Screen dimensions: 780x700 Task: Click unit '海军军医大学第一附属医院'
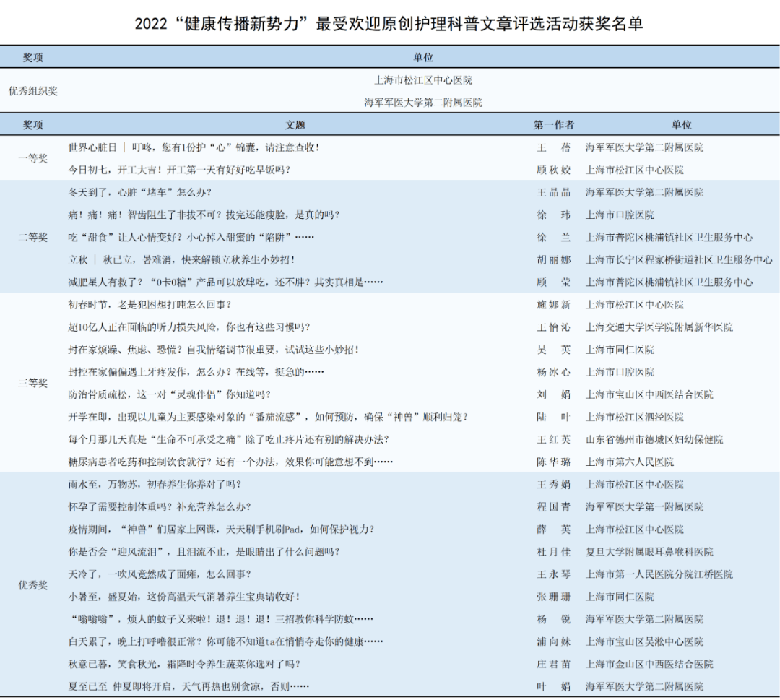tap(644, 506)
